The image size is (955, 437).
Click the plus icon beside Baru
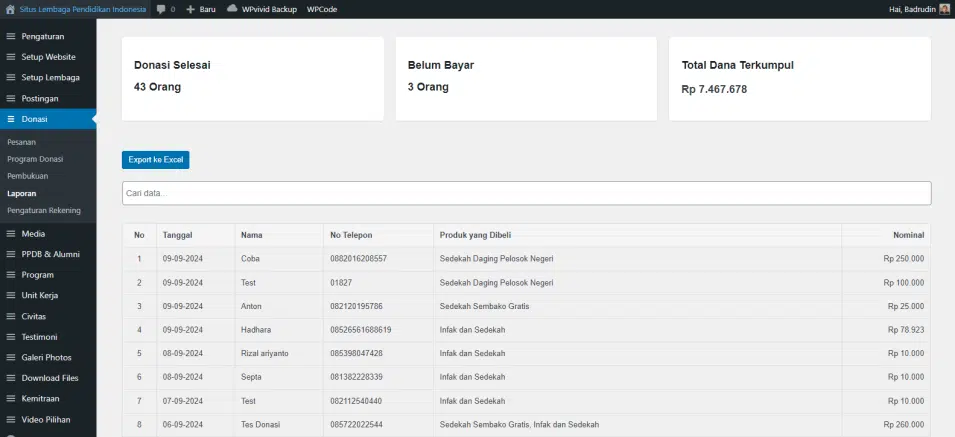click(x=191, y=9)
